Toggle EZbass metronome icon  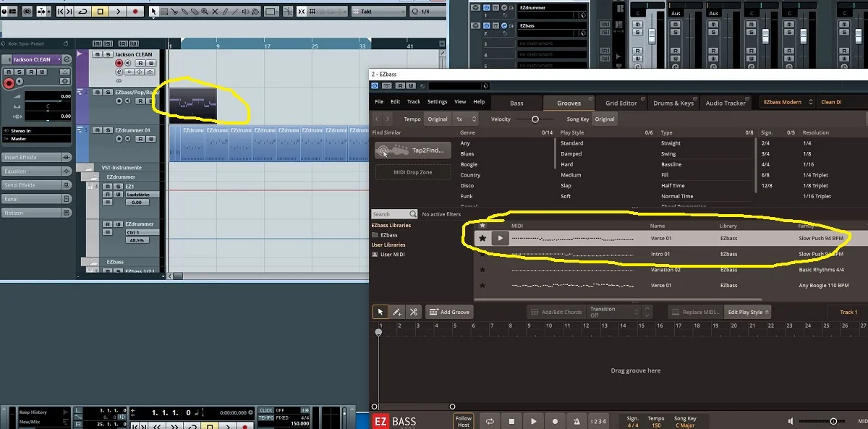tap(576, 421)
